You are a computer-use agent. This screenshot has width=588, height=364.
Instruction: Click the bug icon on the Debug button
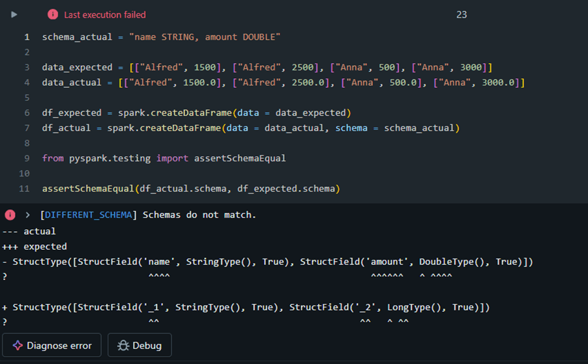click(x=121, y=345)
